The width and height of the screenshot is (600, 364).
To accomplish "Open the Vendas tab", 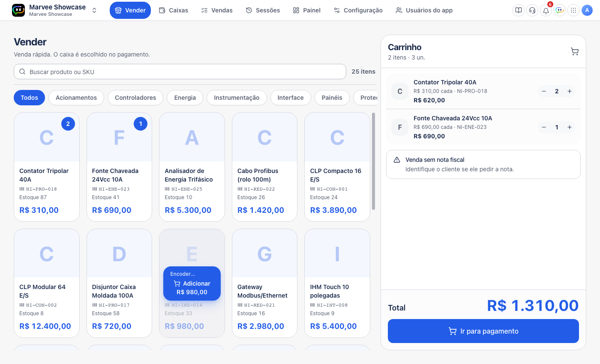I will coord(217,10).
